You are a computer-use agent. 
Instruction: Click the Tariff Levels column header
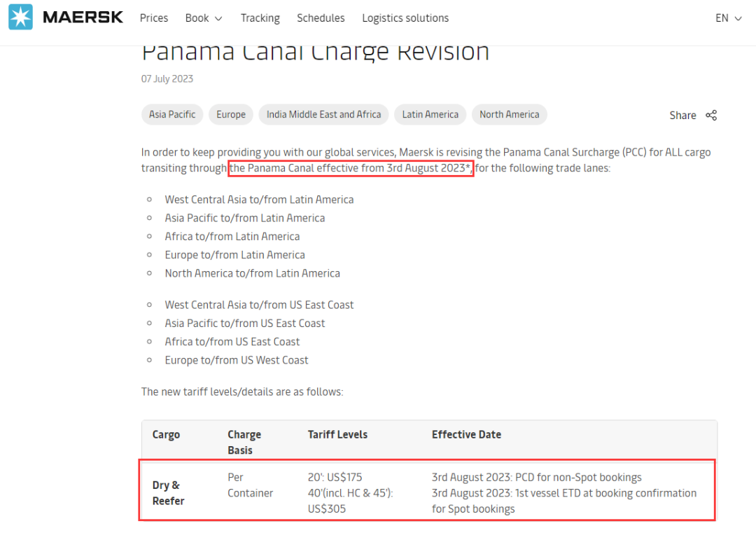point(337,435)
